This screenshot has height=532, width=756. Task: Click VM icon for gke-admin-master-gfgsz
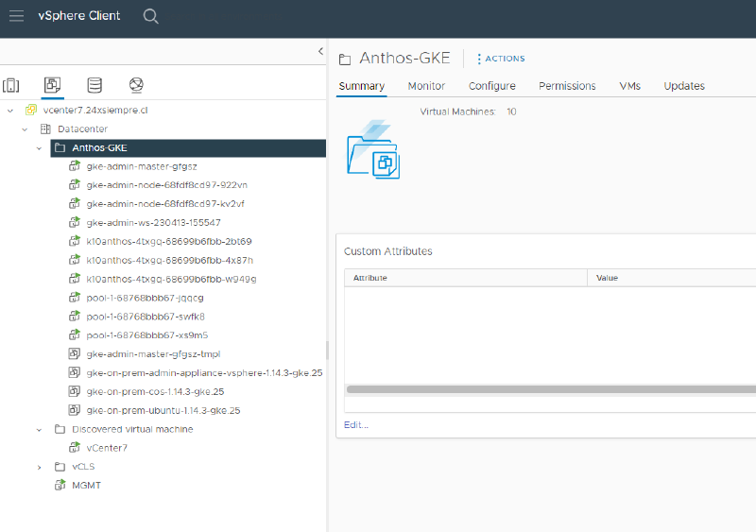pos(75,166)
